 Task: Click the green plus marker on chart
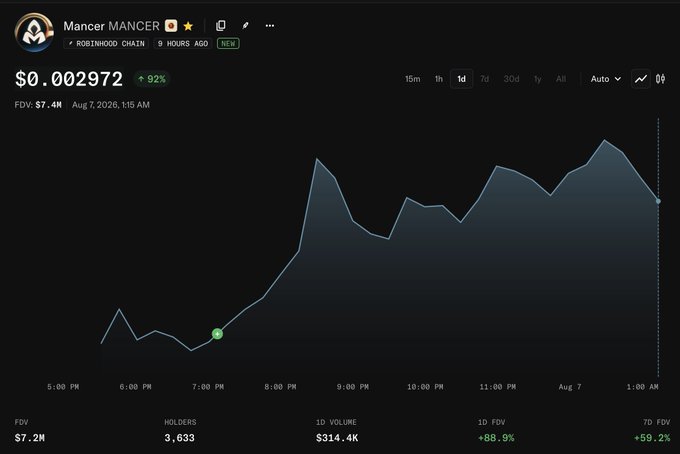click(217, 334)
